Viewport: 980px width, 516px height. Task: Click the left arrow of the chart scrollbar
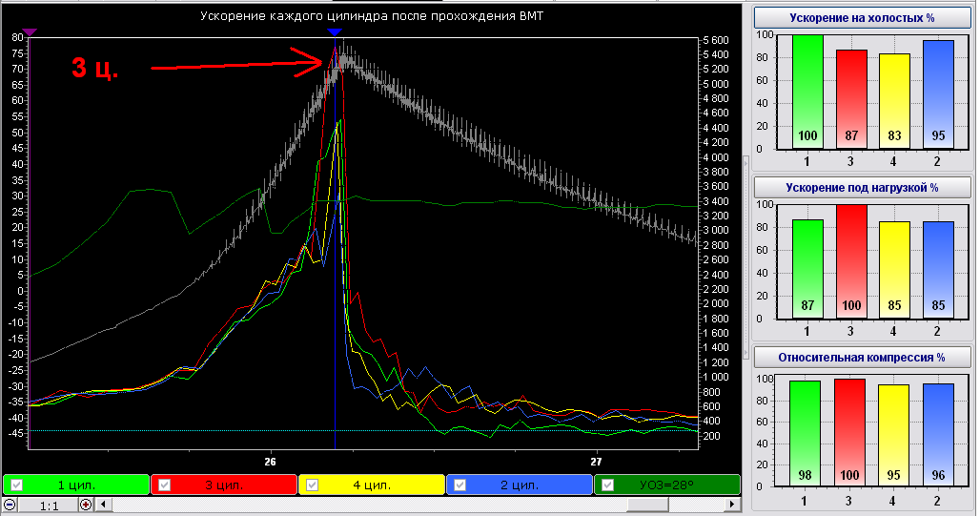[104, 505]
